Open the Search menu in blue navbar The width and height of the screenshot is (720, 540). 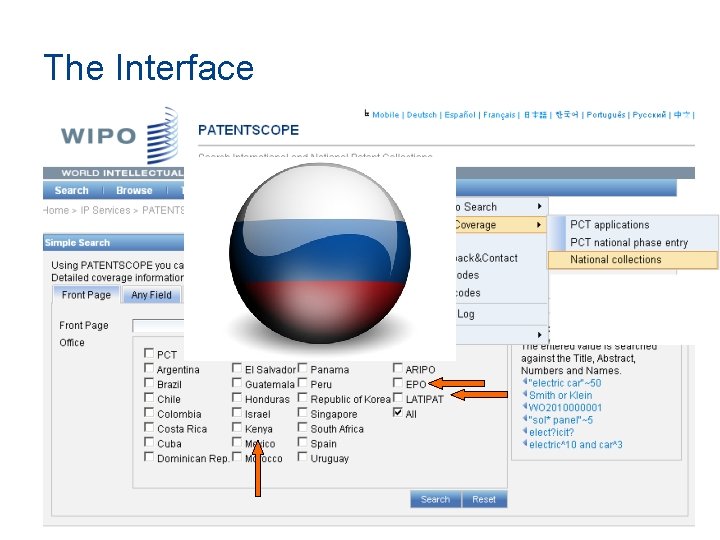[x=72, y=190]
